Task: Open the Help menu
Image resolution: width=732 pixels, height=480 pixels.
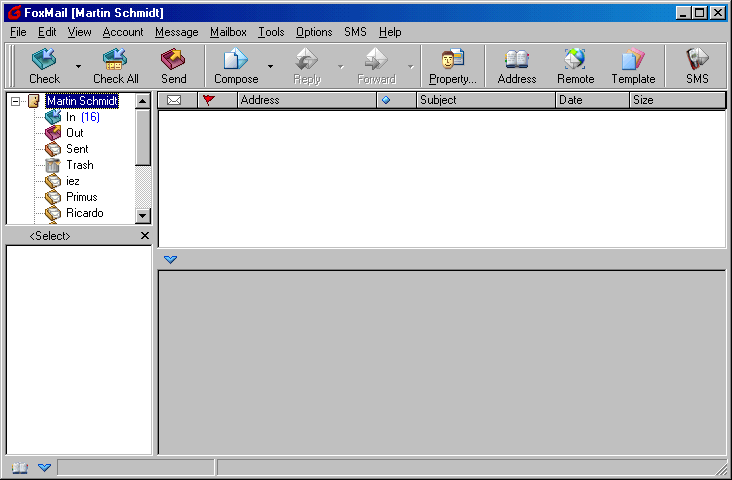Action: [390, 32]
